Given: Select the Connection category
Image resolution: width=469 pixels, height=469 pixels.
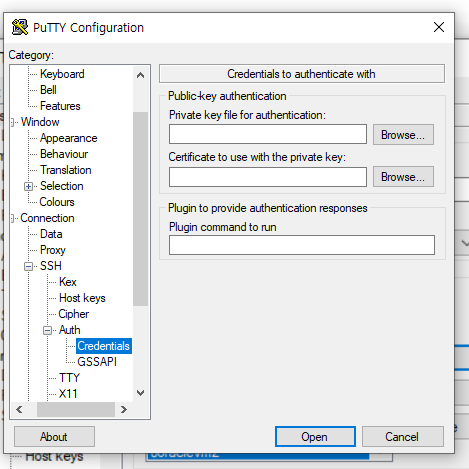Looking at the screenshot, I should click(47, 218).
